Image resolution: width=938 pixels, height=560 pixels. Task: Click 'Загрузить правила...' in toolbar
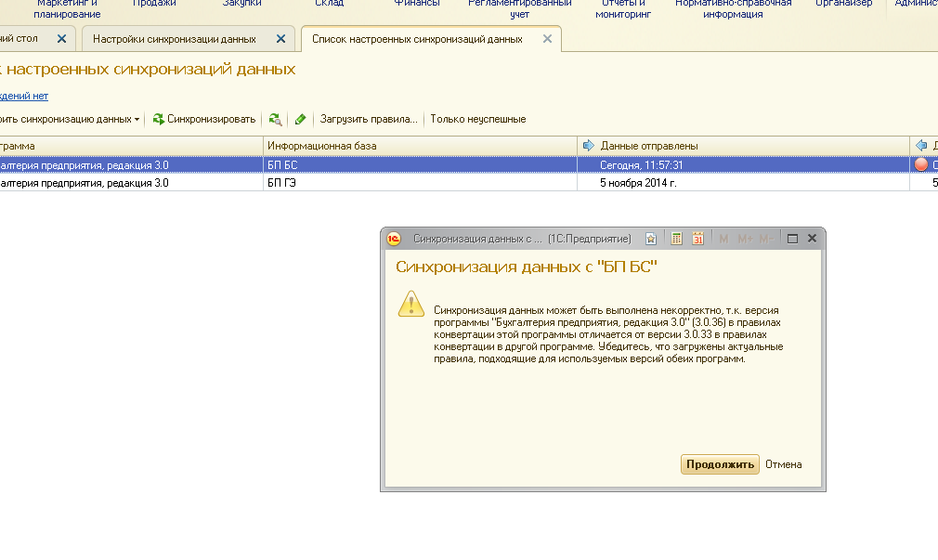[x=369, y=119]
